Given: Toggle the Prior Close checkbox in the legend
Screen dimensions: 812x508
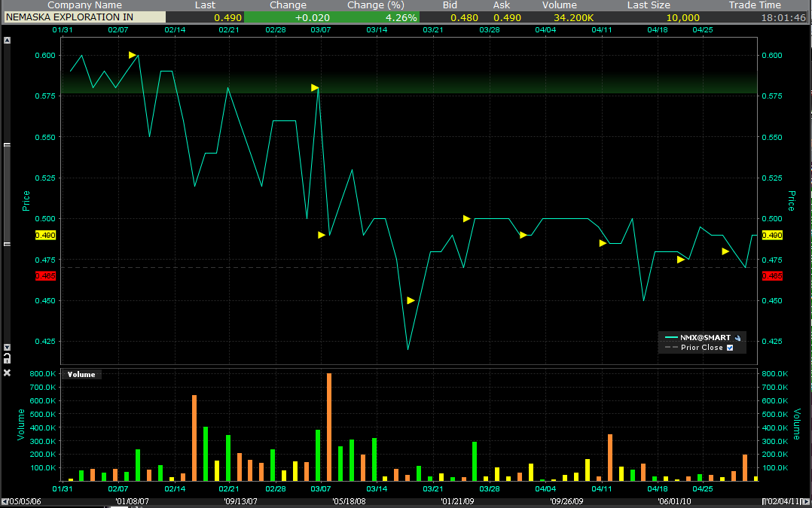Looking at the screenshot, I should [x=730, y=347].
